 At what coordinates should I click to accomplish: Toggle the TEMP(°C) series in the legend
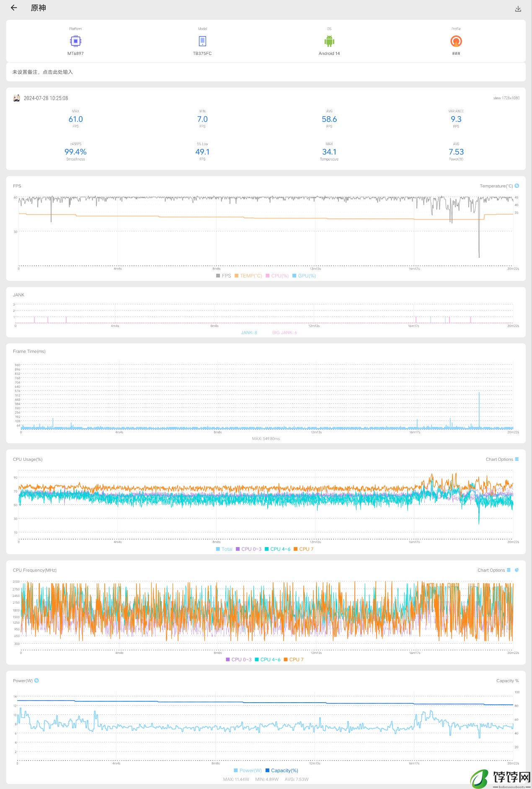click(x=248, y=276)
